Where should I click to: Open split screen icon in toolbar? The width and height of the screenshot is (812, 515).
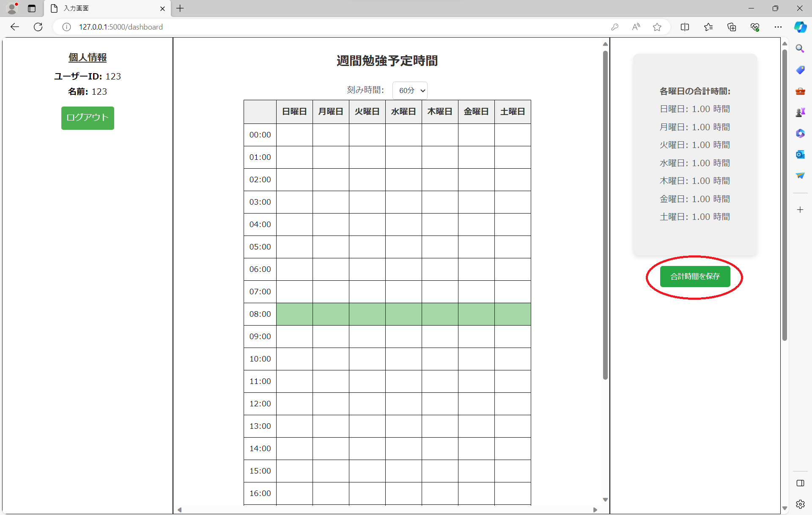tap(685, 27)
